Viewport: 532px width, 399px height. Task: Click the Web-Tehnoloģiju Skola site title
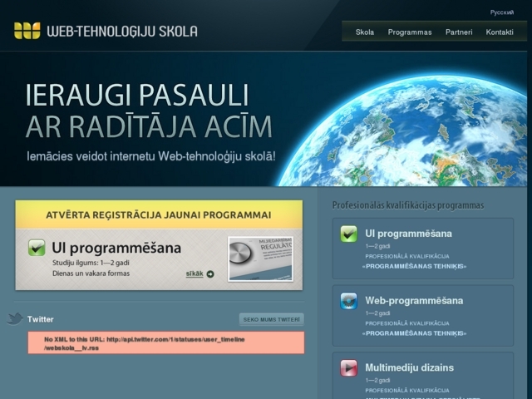(122, 32)
